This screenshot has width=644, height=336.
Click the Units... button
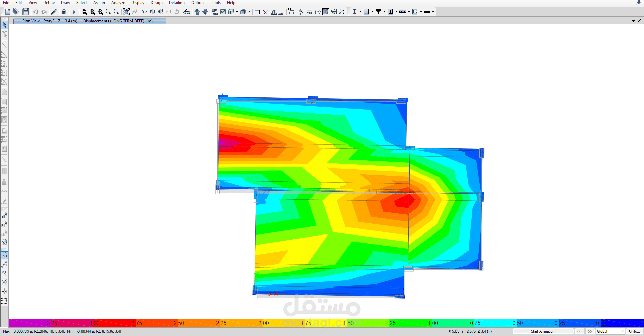[633, 331]
